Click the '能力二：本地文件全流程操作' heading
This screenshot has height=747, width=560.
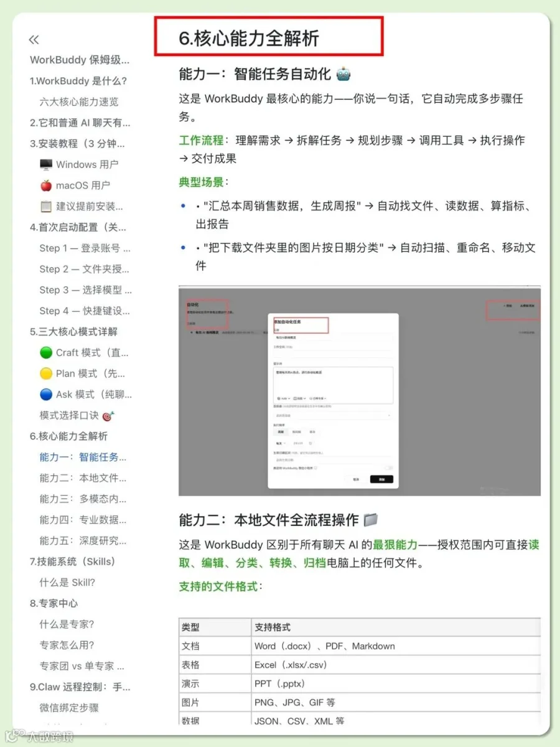pyautogui.click(x=269, y=520)
